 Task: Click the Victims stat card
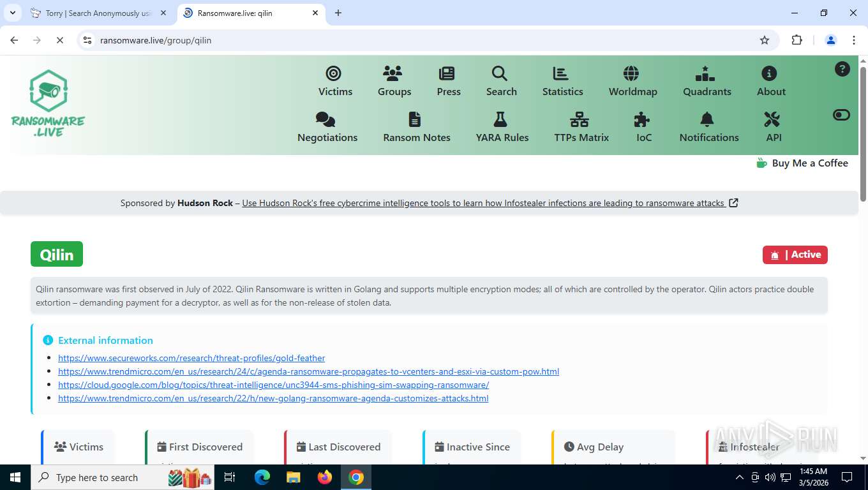click(x=78, y=447)
